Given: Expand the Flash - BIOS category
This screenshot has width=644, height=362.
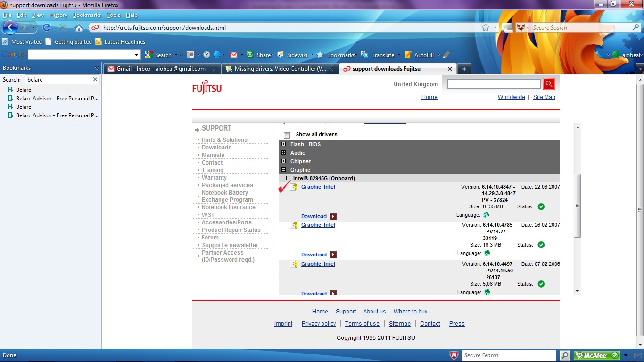Looking at the screenshot, I should [283, 144].
